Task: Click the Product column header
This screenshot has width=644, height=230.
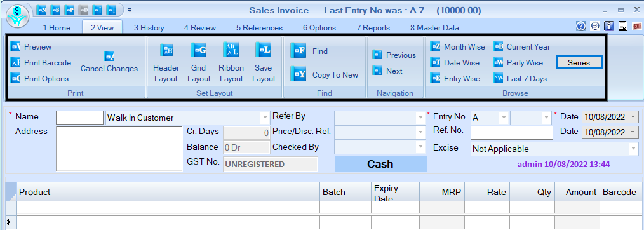Action: pos(168,192)
